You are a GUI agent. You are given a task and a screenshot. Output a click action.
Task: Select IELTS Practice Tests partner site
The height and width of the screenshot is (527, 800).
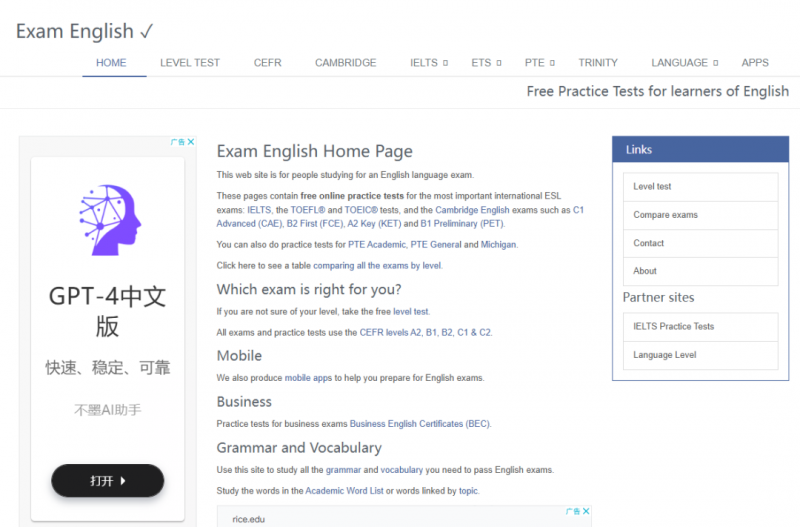click(x=701, y=327)
